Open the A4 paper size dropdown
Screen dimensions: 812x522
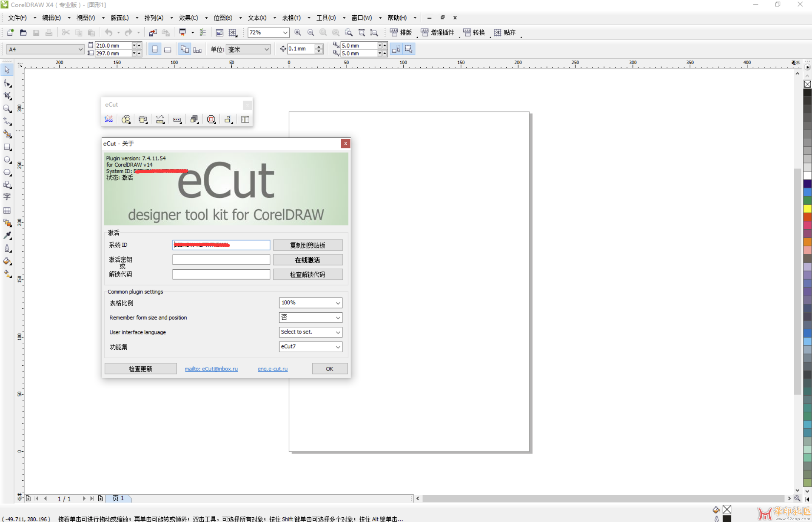click(45, 49)
